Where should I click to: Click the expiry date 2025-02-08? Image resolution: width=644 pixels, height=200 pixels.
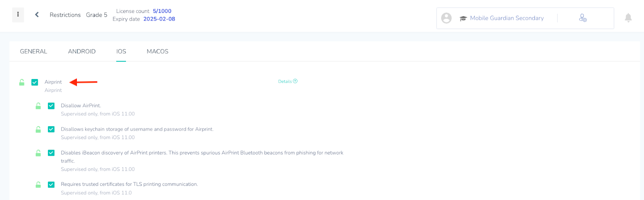point(159,19)
